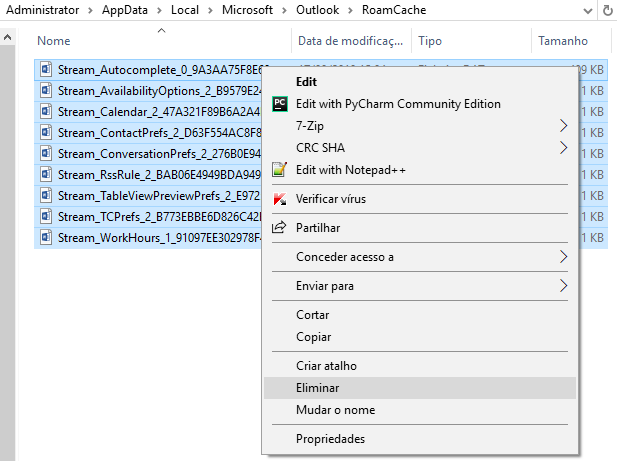
Task: Select the Stream_TableViewPreviewPrefs_2 file name
Action: click(x=159, y=196)
